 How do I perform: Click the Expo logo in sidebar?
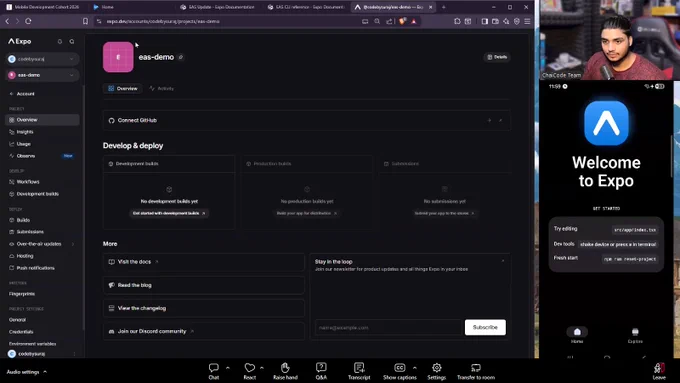[x=20, y=41]
